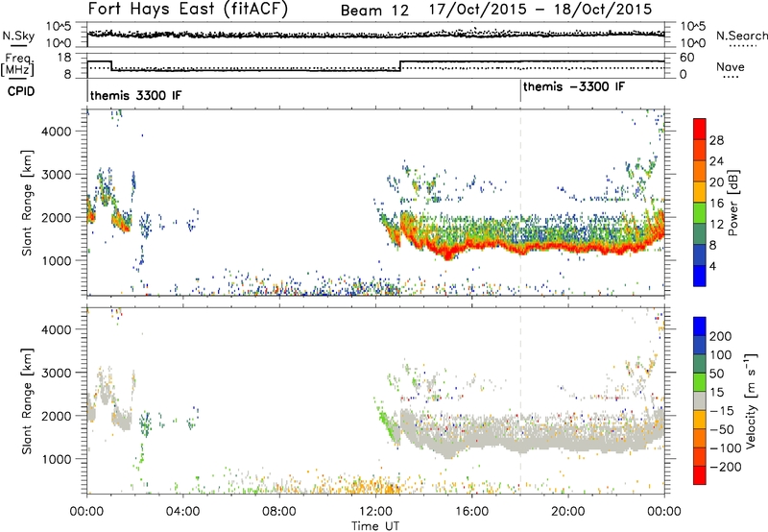
Task: Click the red Velocity segment below -200
Action: [700, 475]
